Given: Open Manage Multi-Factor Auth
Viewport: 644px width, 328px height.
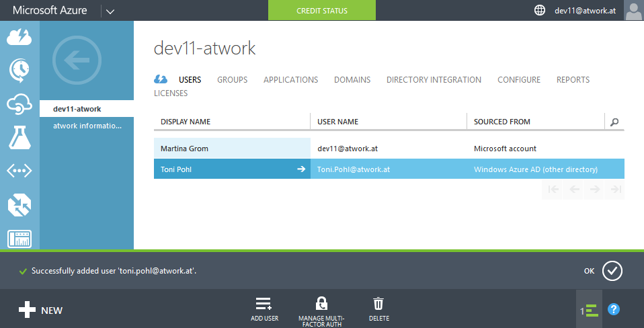Looking at the screenshot, I should point(321,304).
